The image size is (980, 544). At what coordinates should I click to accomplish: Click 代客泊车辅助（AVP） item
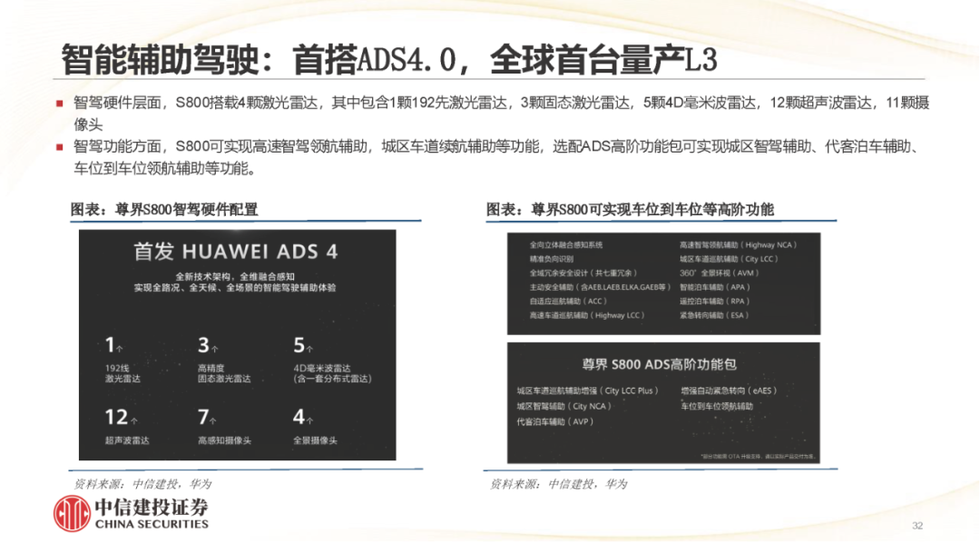click(555, 421)
